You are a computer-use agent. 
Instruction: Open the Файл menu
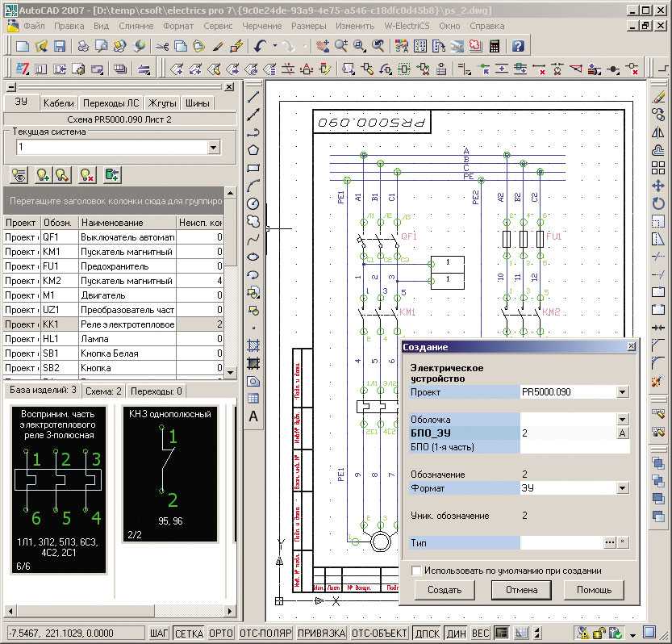point(34,26)
